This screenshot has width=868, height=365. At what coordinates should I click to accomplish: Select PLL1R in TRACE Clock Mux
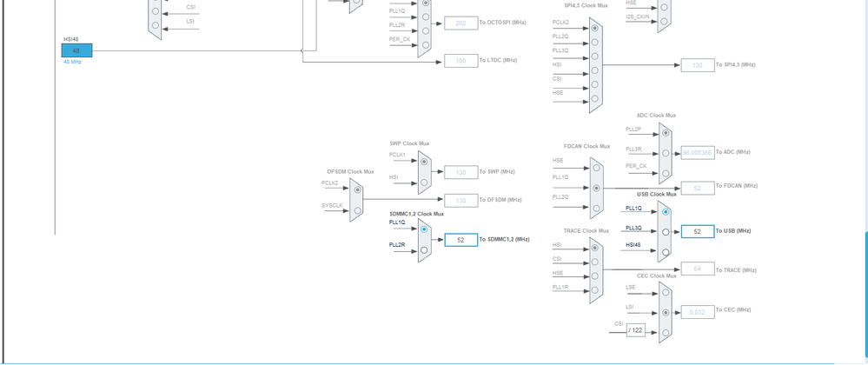point(594,290)
